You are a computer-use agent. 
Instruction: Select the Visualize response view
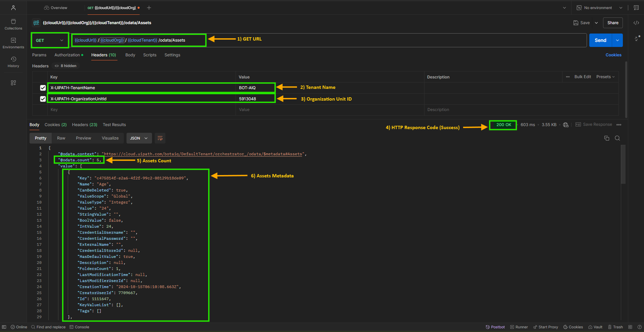(110, 138)
